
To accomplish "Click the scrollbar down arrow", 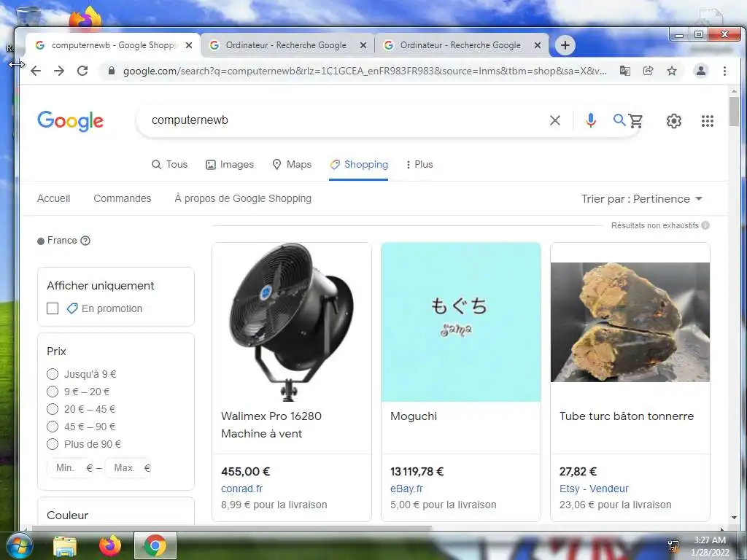I will [734, 518].
